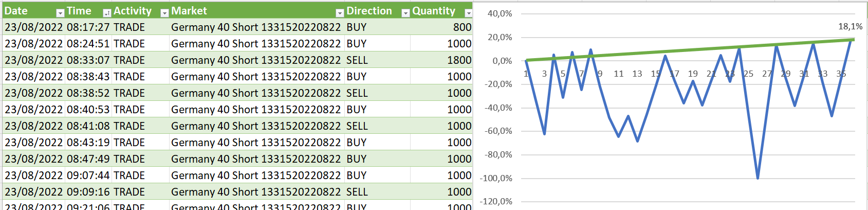The height and width of the screenshot is (210, 868).
Task: Open the Quantity column filter dropdown
Action: (x=468, y=13)
